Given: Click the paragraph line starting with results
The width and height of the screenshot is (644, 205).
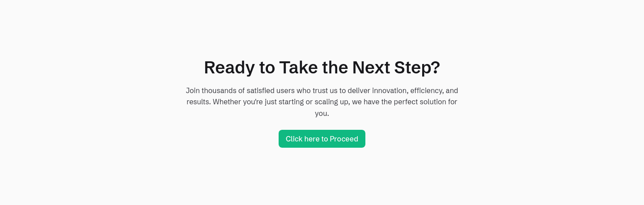Looking at the screenshot, I should click(x=322, y=102).
